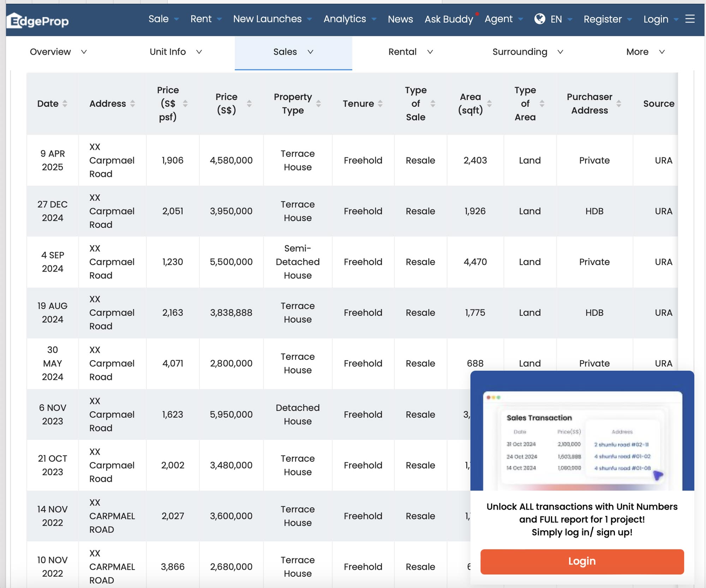706x588 pixels.
Task: Sort by Price (S$ psf) arrows
Action: 185,104
